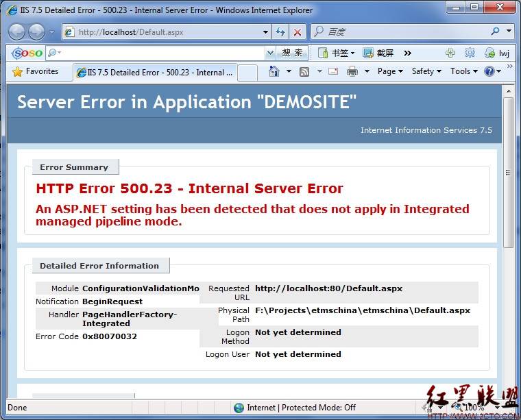Click the Favorites button
Image resolution: width=521 pixels, height=420 pixels.
click(x=36, y=71)
